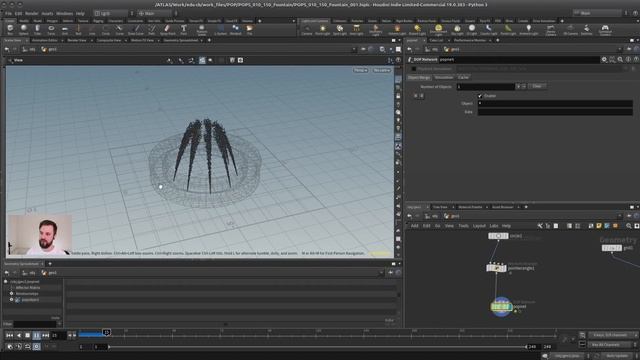Viewport: 640px width, 360px height.
Task: Open the Auto Update mode dropdown
Action: click(618, 356)
